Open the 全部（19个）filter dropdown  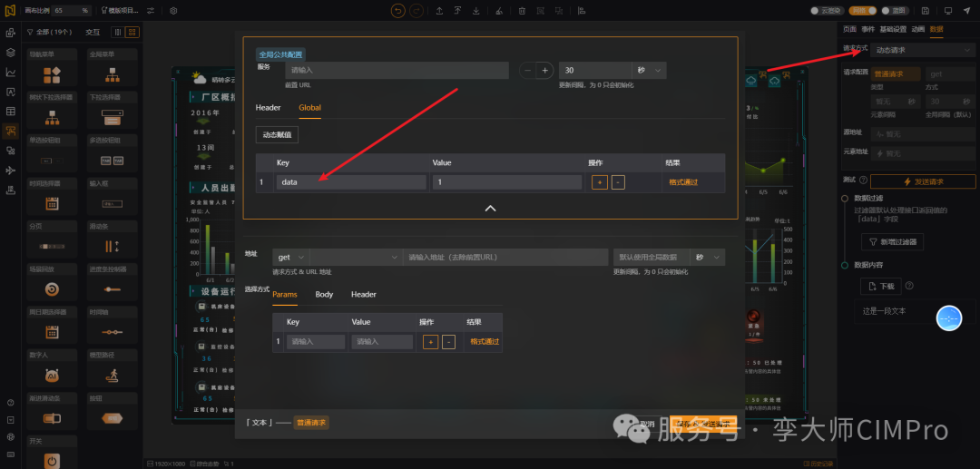(x=50, y=32)
